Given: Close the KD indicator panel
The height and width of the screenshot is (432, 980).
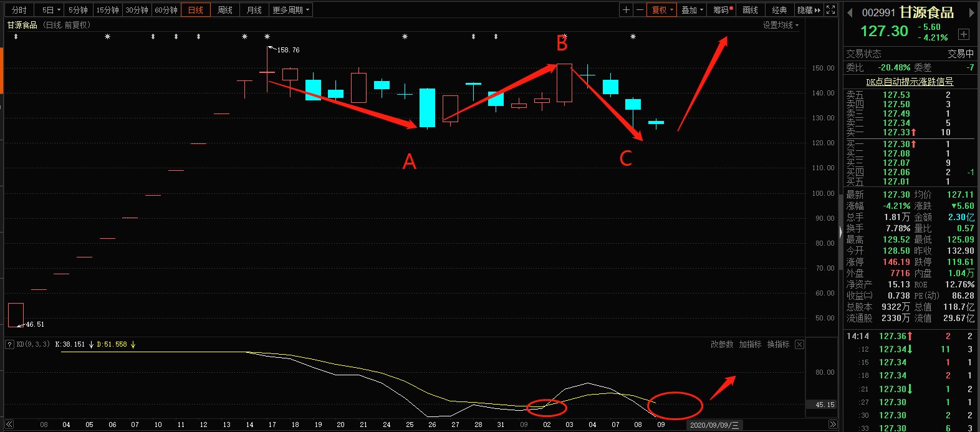Looking at the screenshot, I should (x=799, y=344).
